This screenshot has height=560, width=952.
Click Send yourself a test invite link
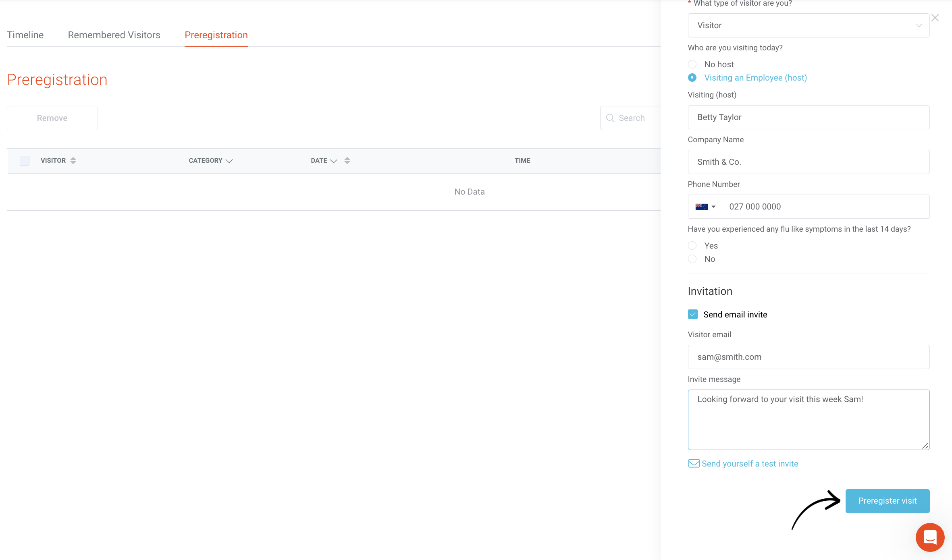tap(750, 464)
